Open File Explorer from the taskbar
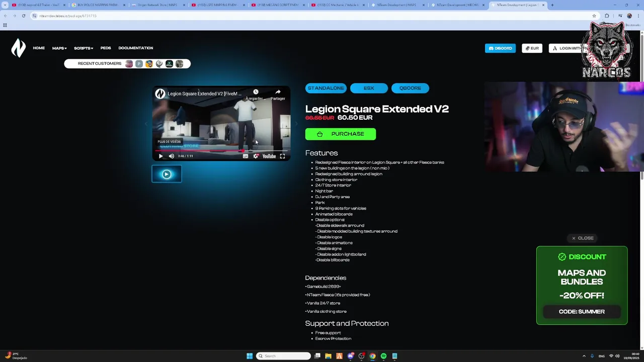The width and height of the screenshot is (644, 362). pos(328,356)
